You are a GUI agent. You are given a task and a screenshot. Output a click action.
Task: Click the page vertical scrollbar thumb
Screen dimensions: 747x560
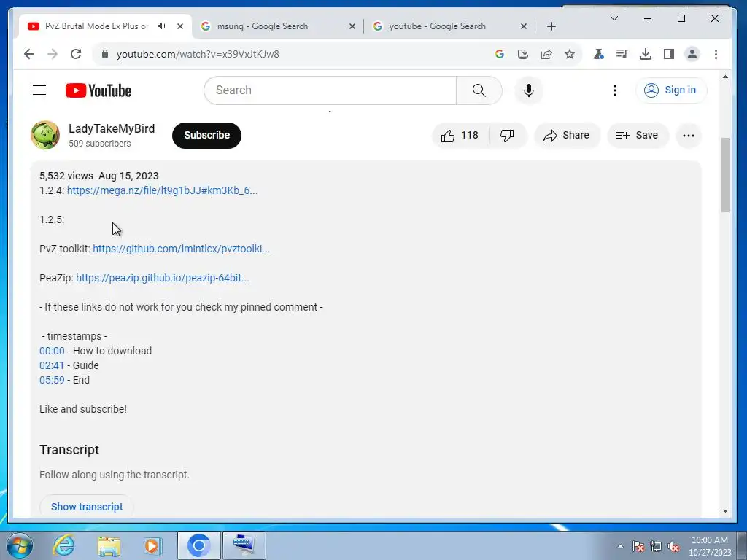(x=725, y=175)
